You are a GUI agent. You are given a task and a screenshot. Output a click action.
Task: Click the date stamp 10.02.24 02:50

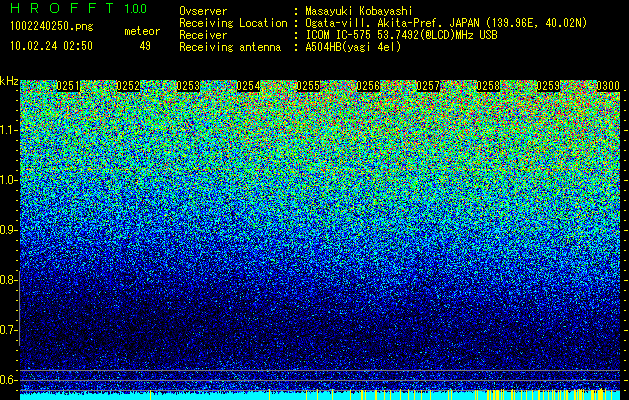click(51, 46)
